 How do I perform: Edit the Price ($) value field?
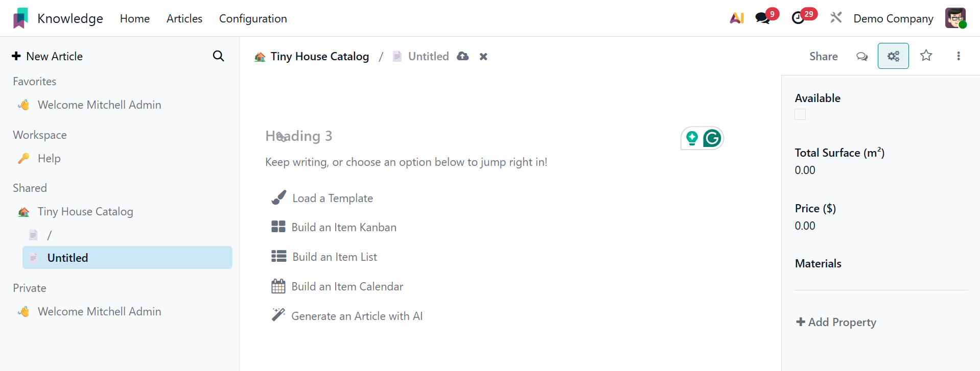point(805,226)
